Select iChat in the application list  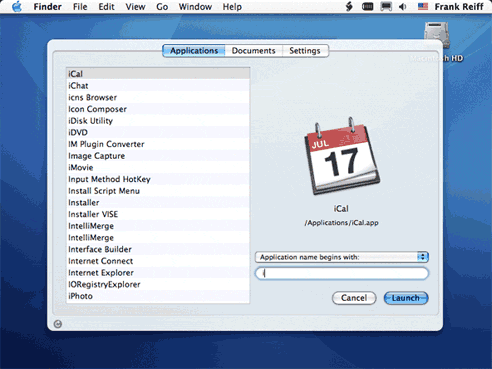[x=158, y=86]
